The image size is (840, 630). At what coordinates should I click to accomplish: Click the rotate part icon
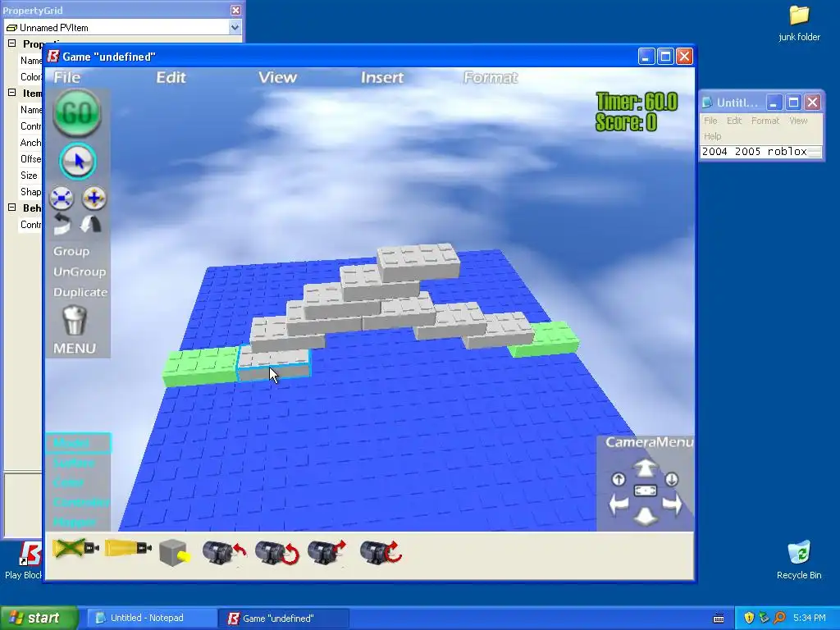tap(62, 224)
